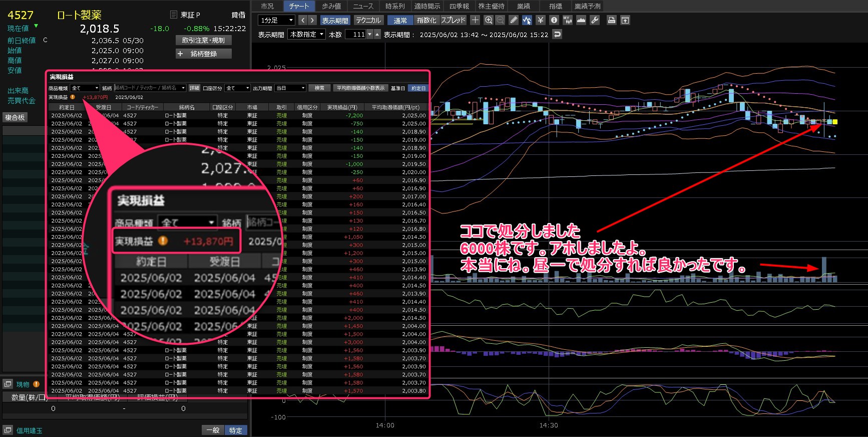Click the plus icon on 銘柄登録
This screenshot has width=868, height=437.
click(180, 54)
